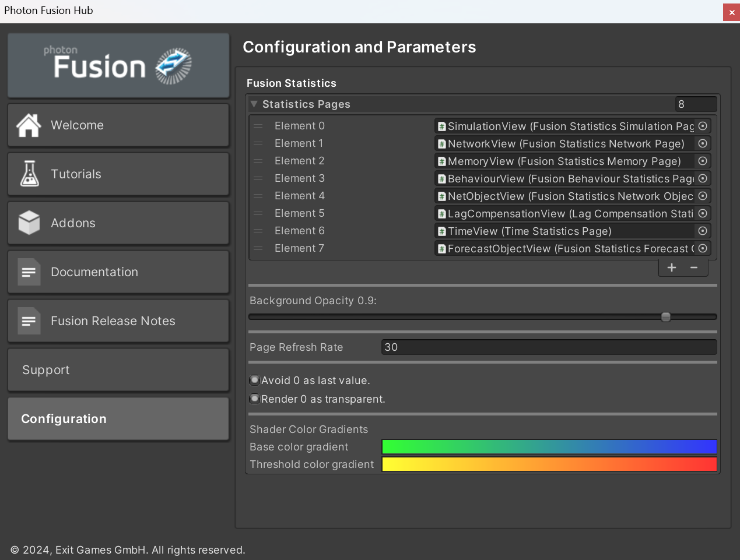Viewport: 740px width, 560px height.
Task: Click the Photon Fusion logo
Action: (118, 65)
